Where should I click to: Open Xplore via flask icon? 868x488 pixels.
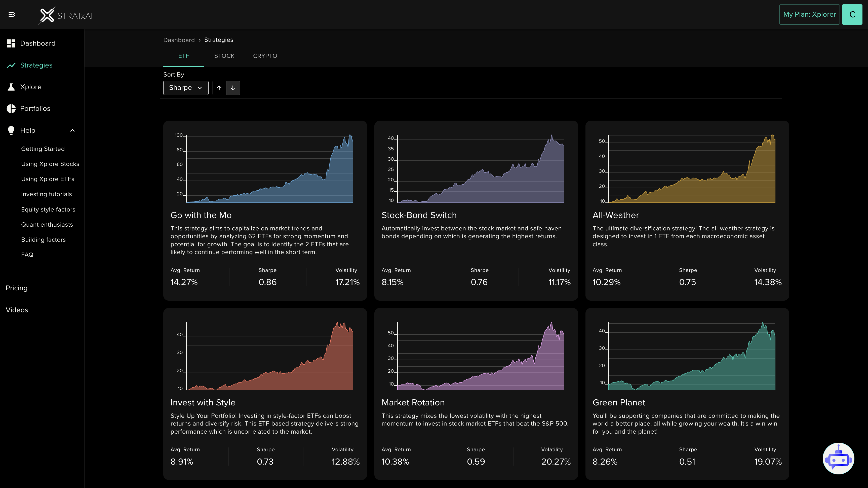click(11, 87)
